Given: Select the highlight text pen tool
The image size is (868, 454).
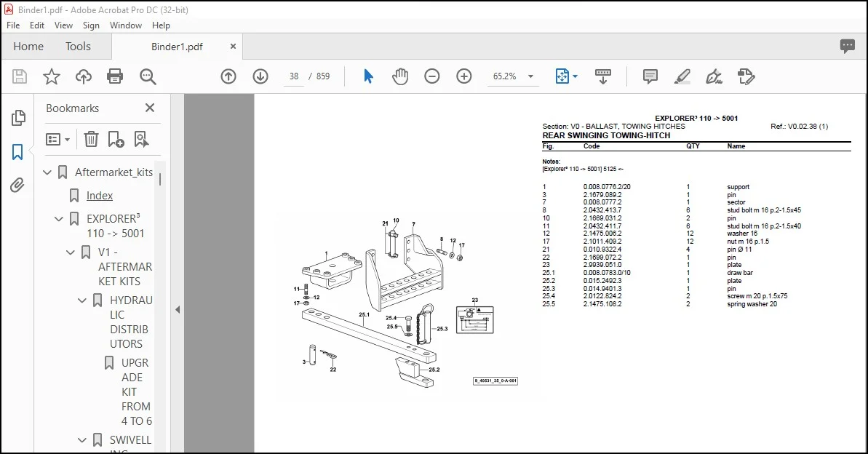Looking at the screenshot, I should click(682, 76).
